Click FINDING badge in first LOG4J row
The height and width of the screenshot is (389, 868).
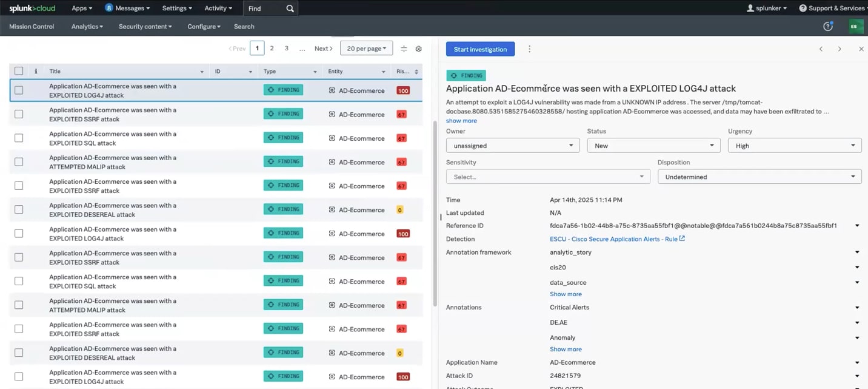283,90
